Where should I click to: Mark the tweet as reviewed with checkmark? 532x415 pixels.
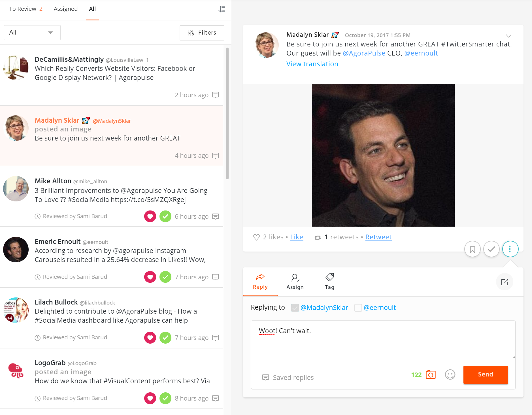coord(491,249)
